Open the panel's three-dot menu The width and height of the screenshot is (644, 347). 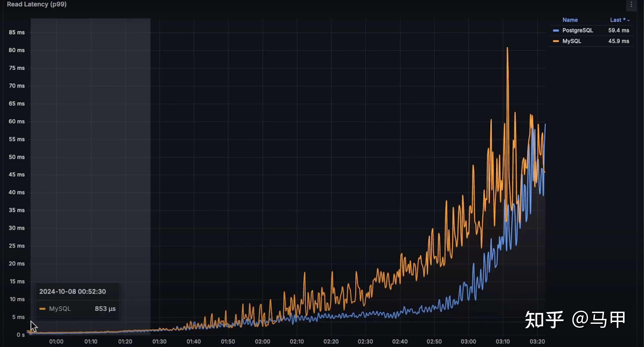(631, 5)
